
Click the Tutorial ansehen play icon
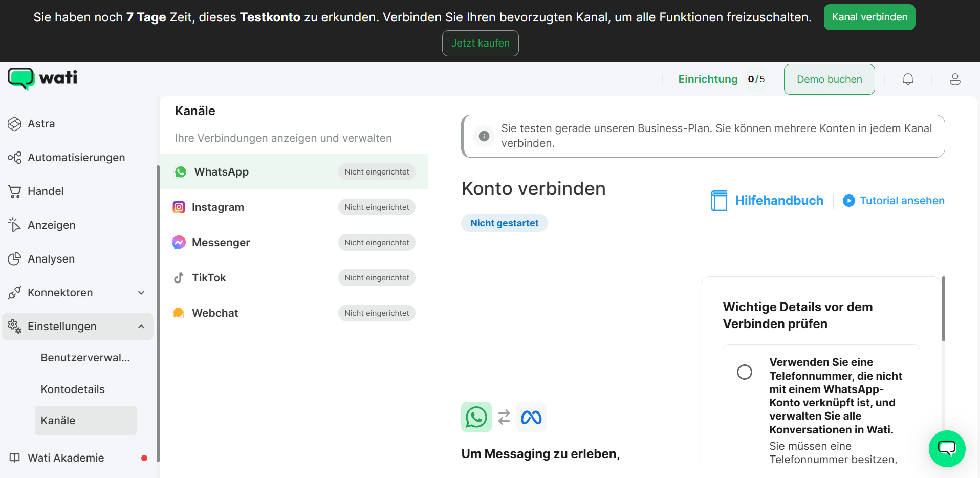click(x=848, y=201)
